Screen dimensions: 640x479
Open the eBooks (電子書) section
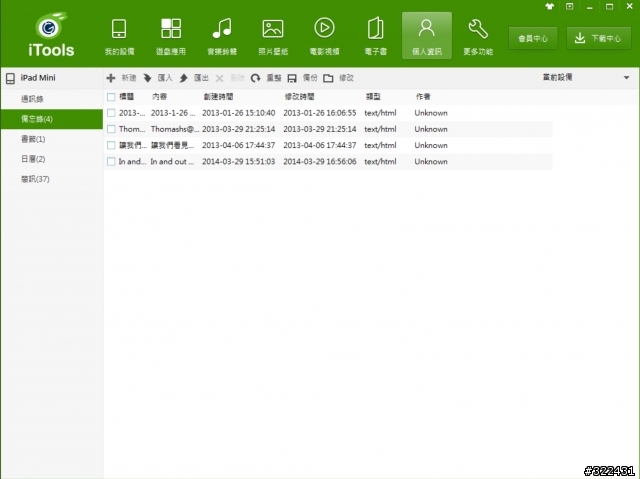376,36
